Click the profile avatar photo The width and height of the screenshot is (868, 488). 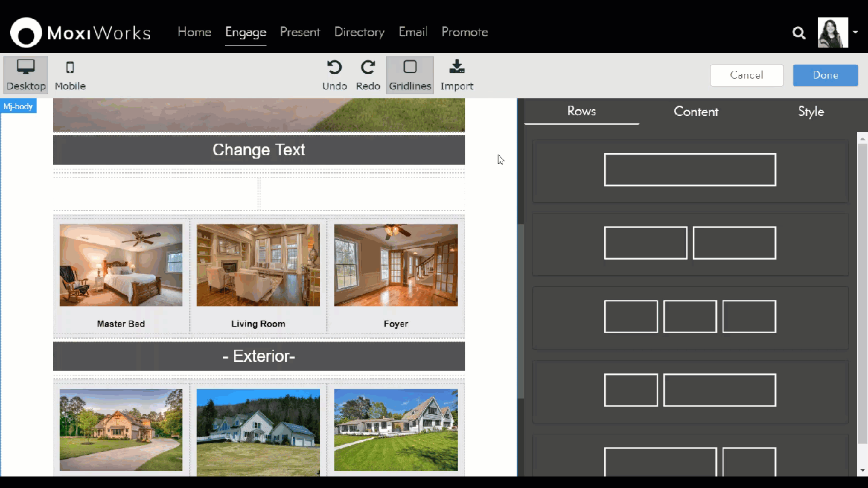click(x=833, y=33)
